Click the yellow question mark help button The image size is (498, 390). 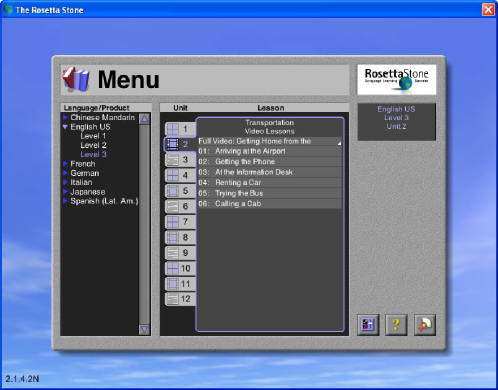(396, 324)
